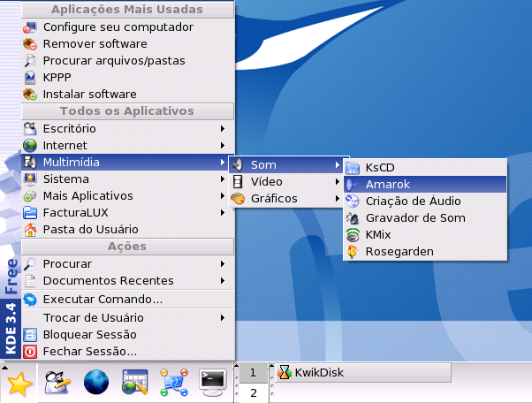Click the Pasta do Usuário home icon
The image size is (532, 403).
coord(30,230)
